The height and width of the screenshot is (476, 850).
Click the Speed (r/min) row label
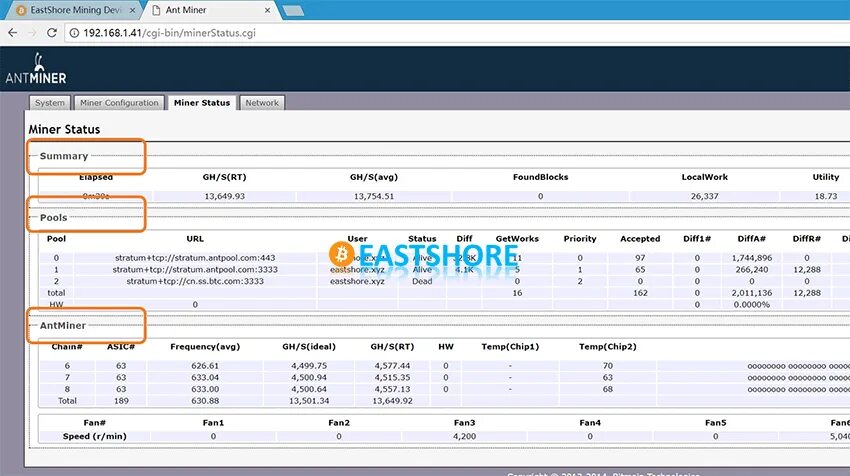pos(94,436)
